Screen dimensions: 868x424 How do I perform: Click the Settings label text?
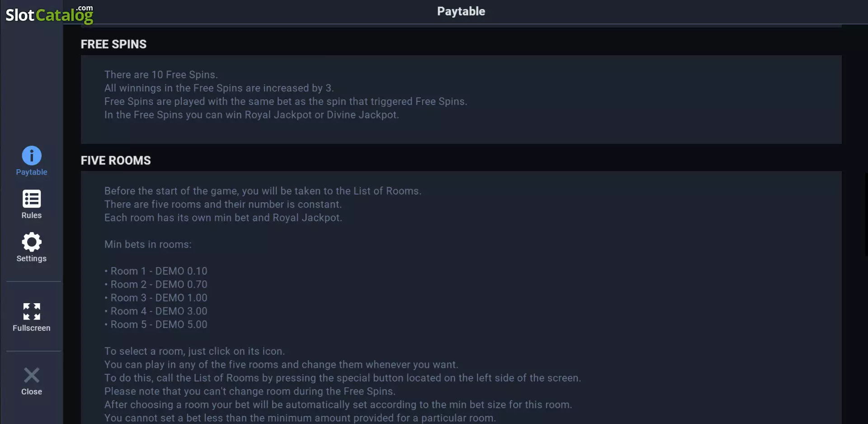pyautogui.click(x=32, y=258)
